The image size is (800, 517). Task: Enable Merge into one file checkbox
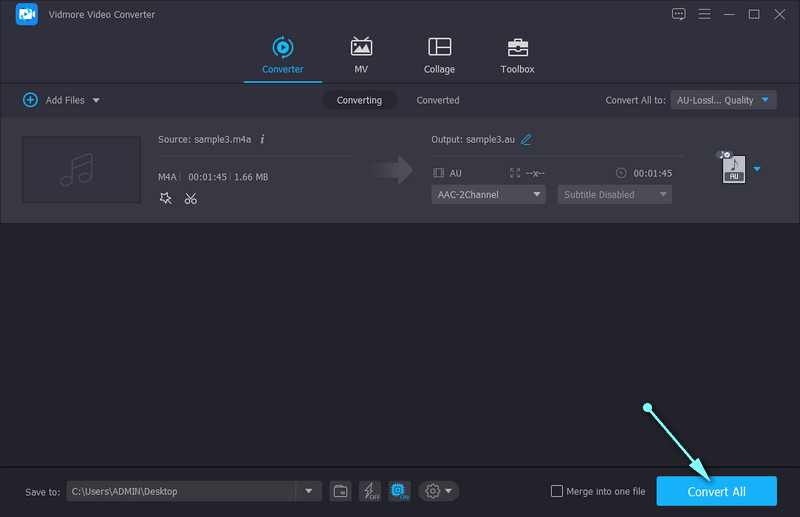557,491
